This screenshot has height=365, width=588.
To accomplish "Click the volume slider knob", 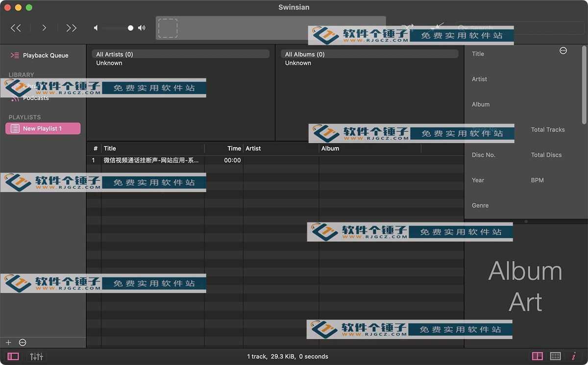I will tap(130, 28).
